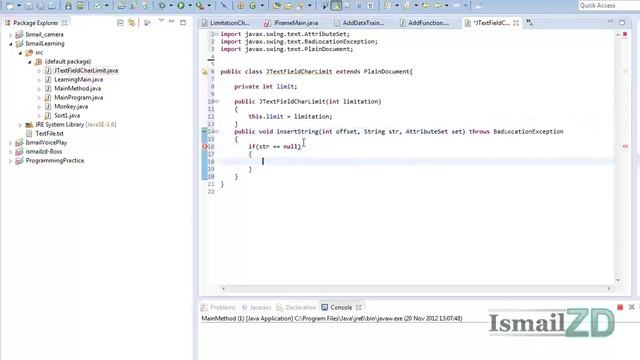This screenshot has height=360, width=640.
Task: Open the Run dropdown arrow
Action: click(x=190, y=6)
